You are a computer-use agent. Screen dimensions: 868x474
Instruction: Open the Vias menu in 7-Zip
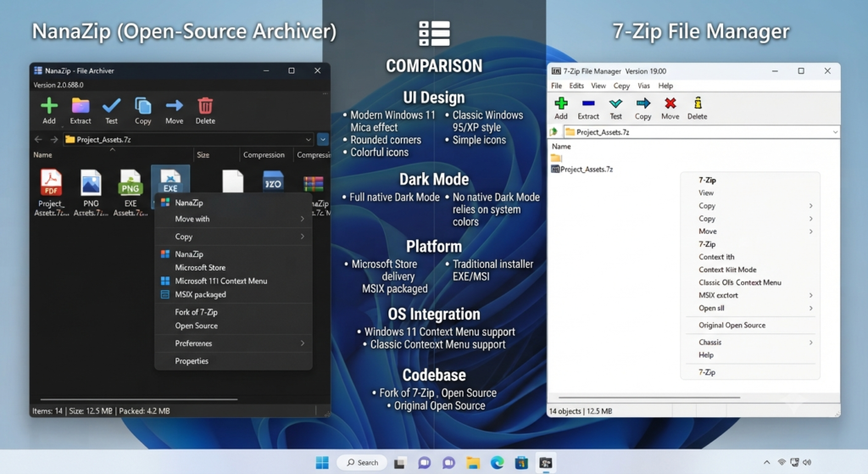click(644, 86)
